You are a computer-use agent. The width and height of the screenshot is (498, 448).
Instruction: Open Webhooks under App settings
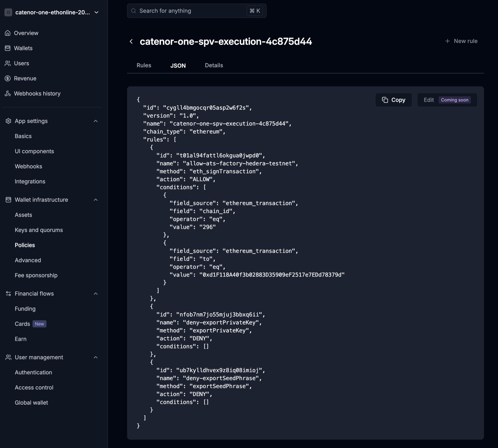coord(28,166)
